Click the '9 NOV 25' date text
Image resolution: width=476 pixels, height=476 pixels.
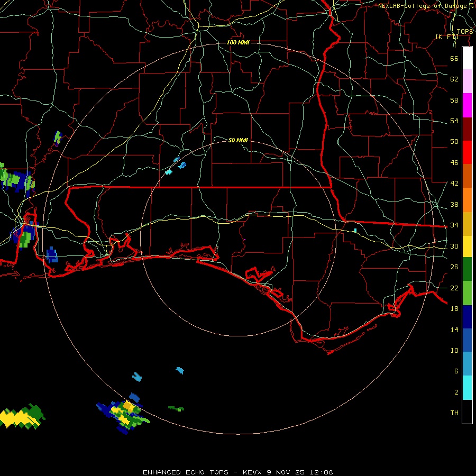(x=286, y=472)
